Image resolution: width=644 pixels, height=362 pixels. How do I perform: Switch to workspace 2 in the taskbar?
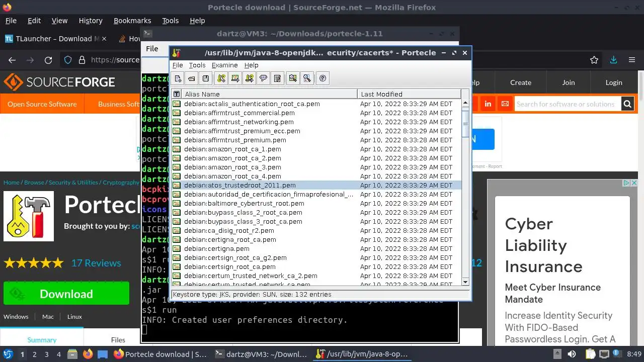(34, 354)
